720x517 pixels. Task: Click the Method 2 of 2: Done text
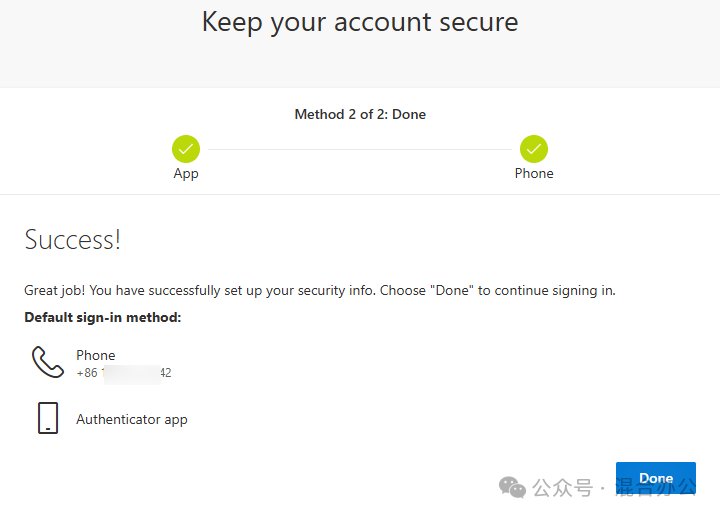[360, 114]
